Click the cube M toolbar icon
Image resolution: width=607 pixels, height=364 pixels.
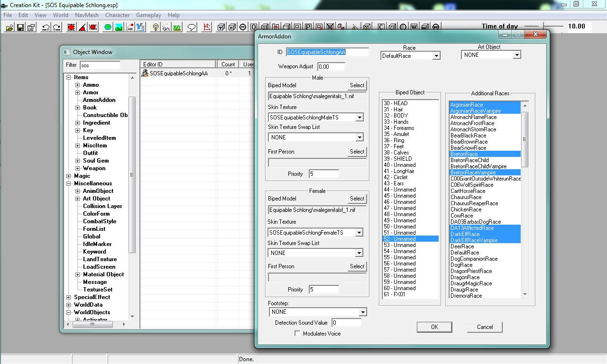pos(232,27)
